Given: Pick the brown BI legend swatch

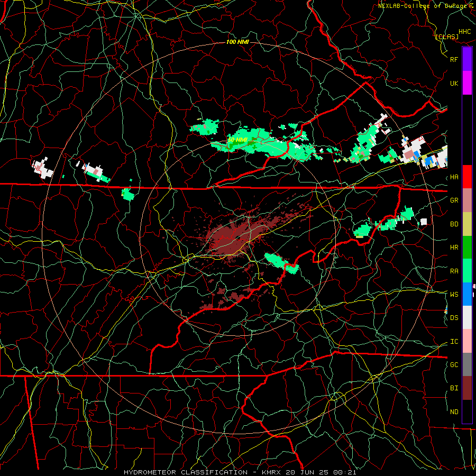Looking at the screenshot, I should 467,388.
